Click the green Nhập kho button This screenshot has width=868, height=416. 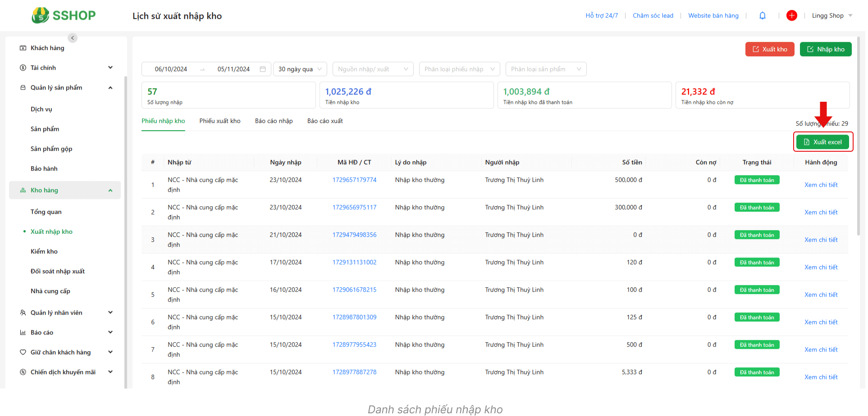tap(825, 50)
